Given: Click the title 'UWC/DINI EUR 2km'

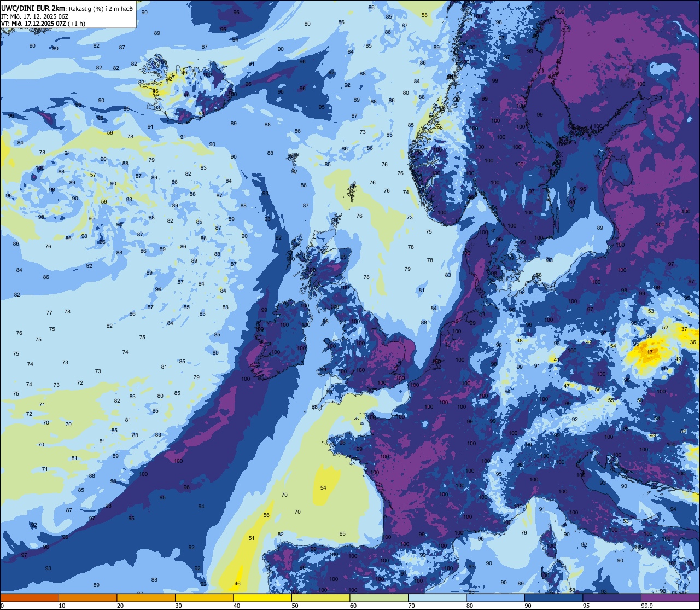Looking at the screenshot, I should 33,8.
